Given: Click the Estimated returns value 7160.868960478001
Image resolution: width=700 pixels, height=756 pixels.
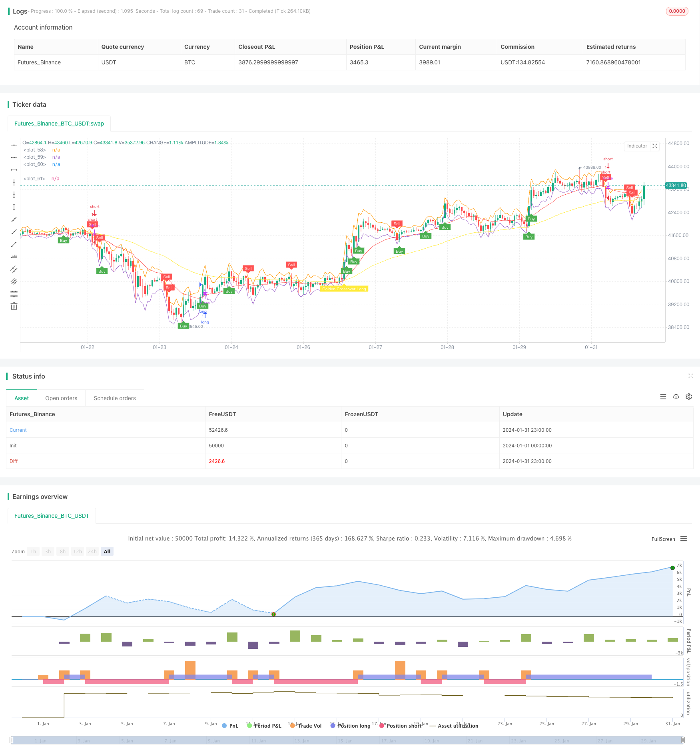Looking at the screenshot, I should click(x=613, y=62).
